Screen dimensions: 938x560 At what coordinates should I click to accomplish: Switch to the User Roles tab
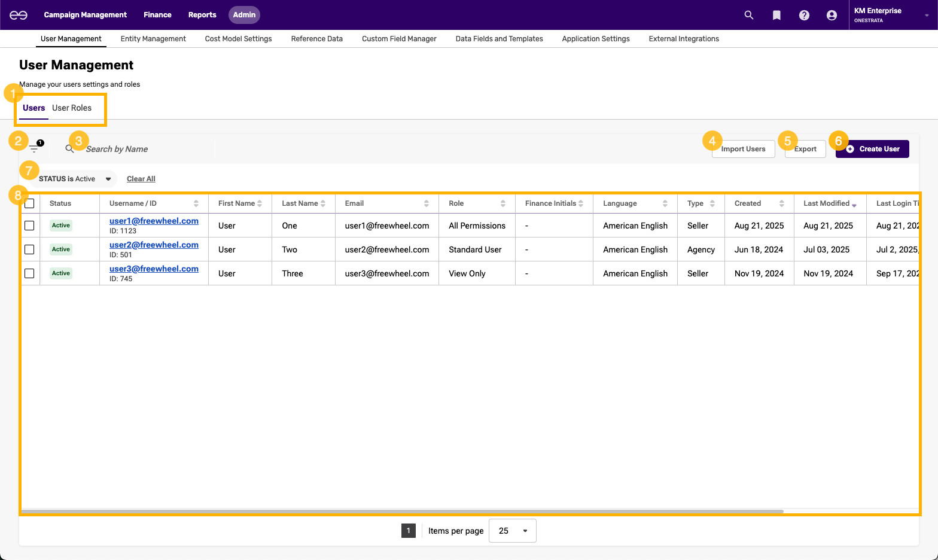point(72,108)
